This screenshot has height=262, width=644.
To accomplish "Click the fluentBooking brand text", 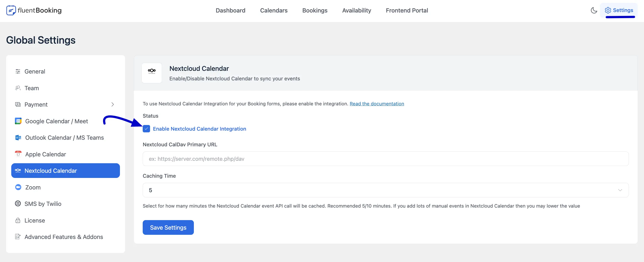I will 39,11.
